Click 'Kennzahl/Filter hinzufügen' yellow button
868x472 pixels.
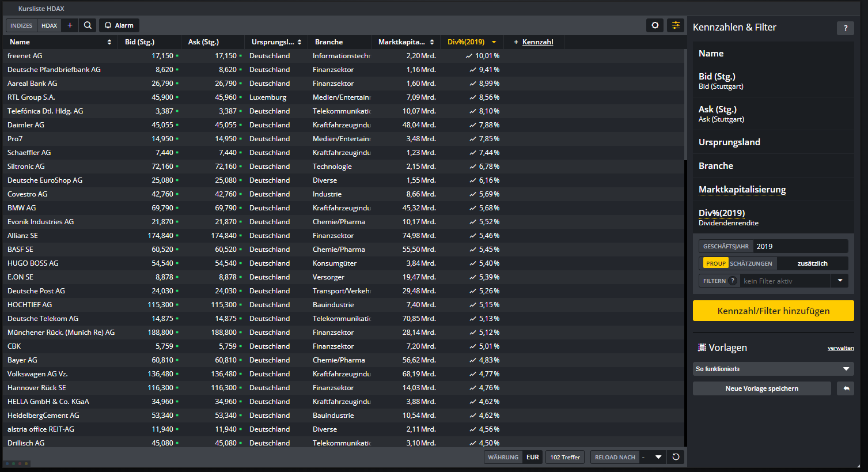tap(773, 311)
